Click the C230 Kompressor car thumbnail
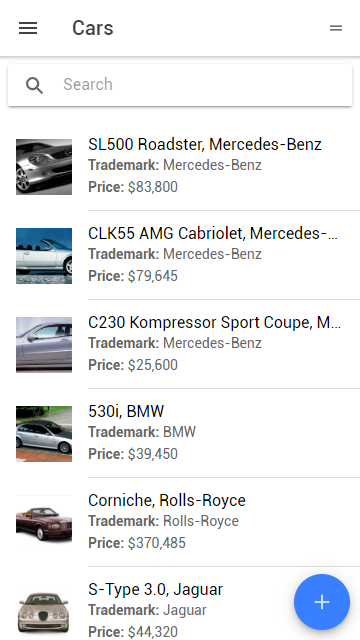This screenshot has width=360, height=640. coord(44,345)
